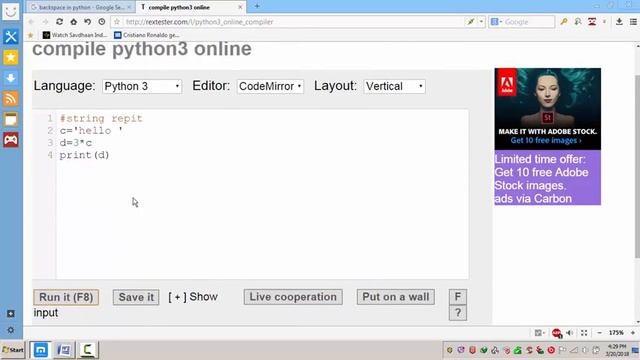Open the Windows Start button

[13, 350]
